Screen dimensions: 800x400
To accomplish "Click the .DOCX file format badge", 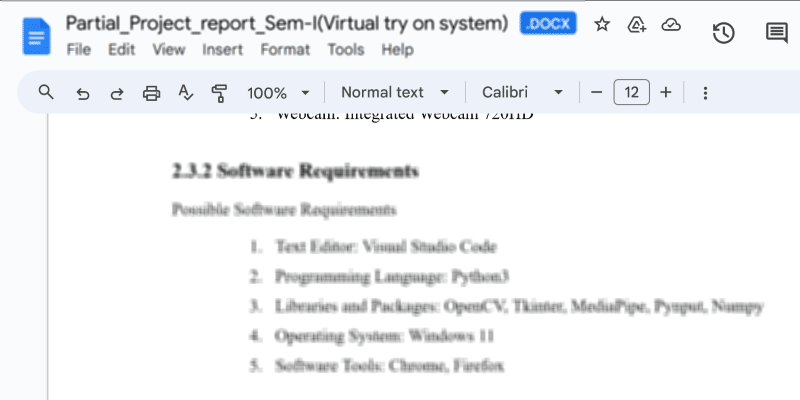I will coord(549,25).
